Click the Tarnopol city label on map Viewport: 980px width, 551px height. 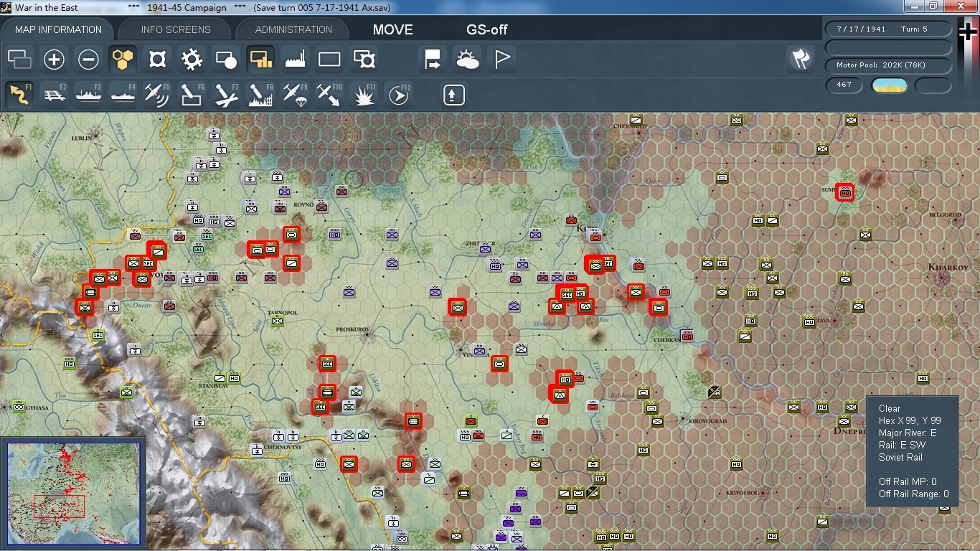tap(282, 313)
